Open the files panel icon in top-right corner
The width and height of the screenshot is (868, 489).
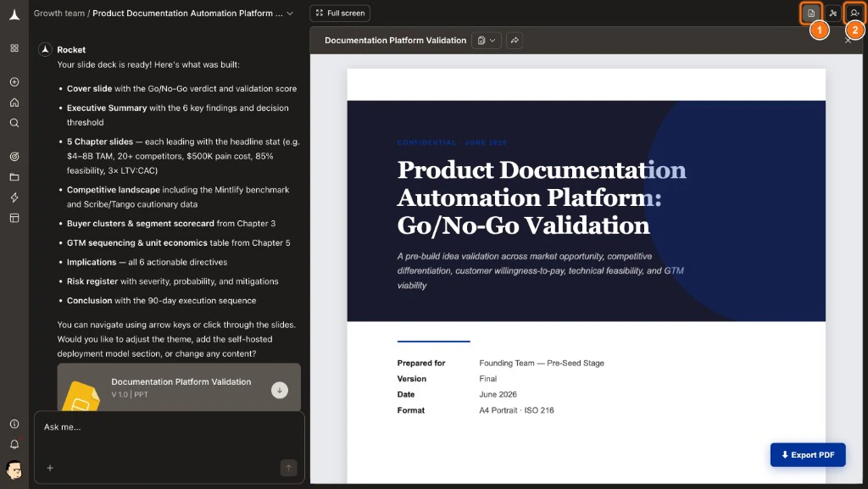tap(811, 13)
